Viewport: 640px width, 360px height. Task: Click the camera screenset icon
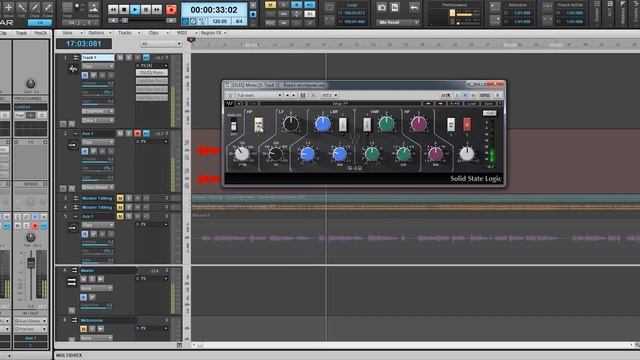[x=382, y=7]
